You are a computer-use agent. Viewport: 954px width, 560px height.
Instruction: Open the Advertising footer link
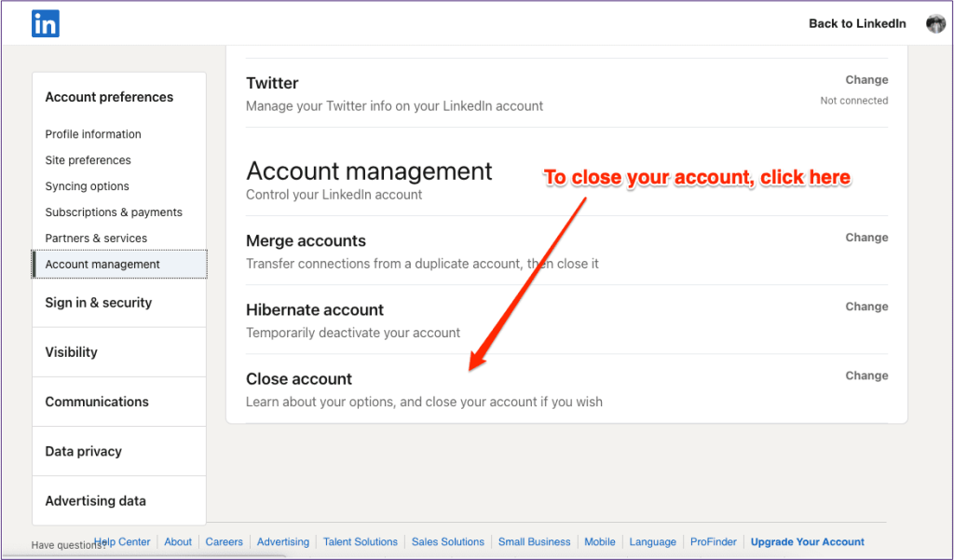[283, 541]
